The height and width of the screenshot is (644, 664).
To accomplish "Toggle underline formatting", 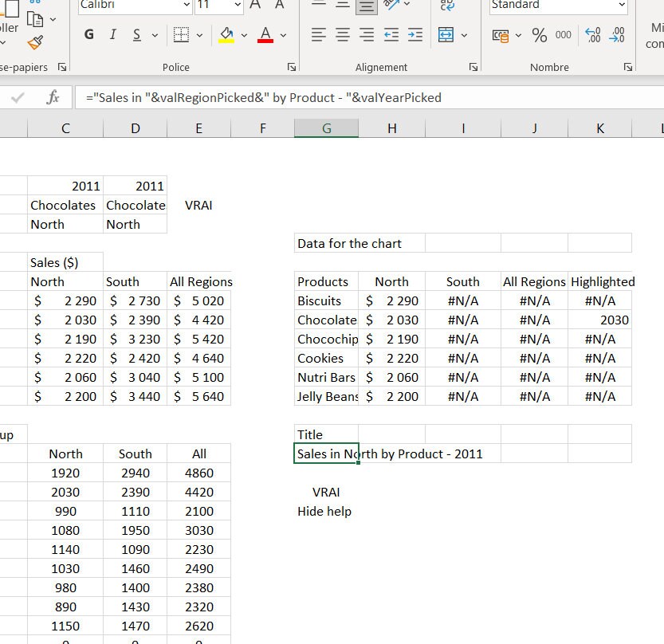I will (136, 34).
